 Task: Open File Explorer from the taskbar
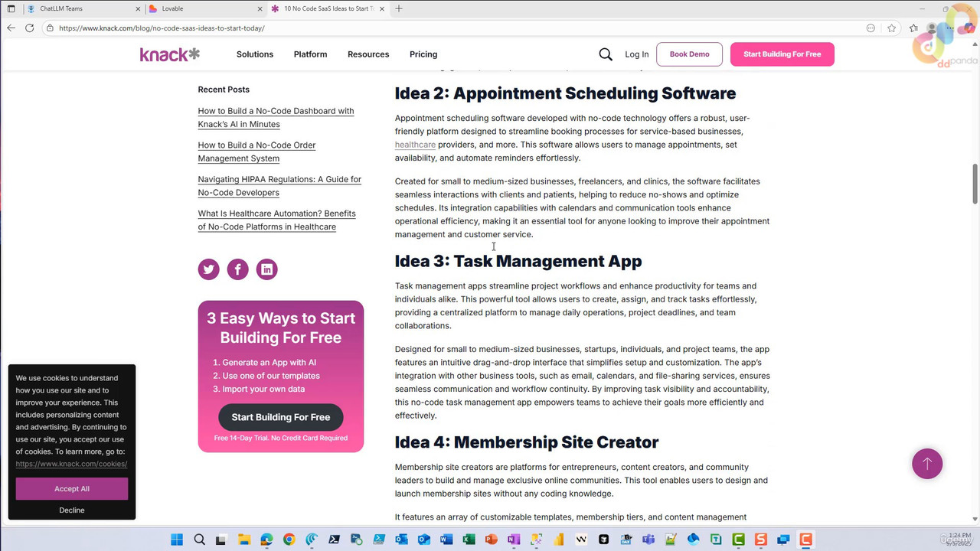243,540
